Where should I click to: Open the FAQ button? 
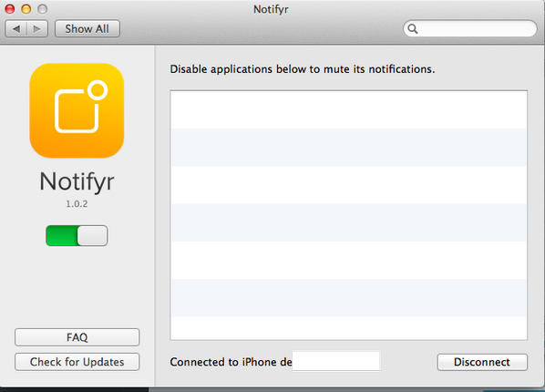tap(77, 337)
